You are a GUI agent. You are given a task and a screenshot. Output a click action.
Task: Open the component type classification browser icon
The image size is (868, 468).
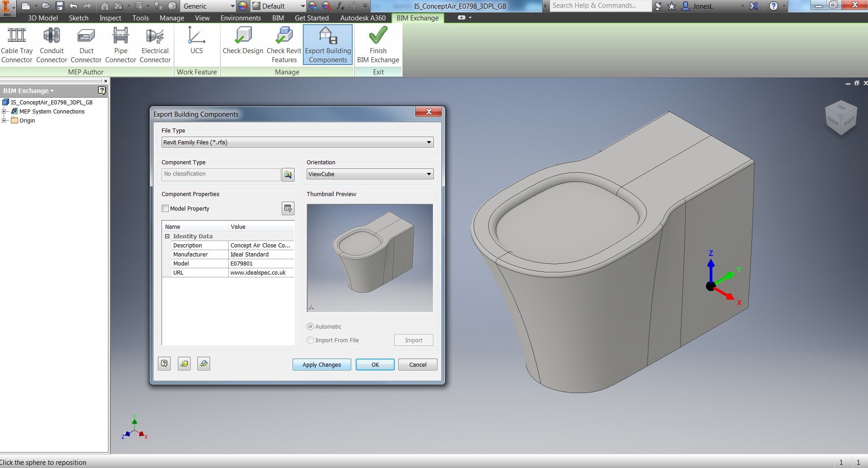[x=288, y=175]
